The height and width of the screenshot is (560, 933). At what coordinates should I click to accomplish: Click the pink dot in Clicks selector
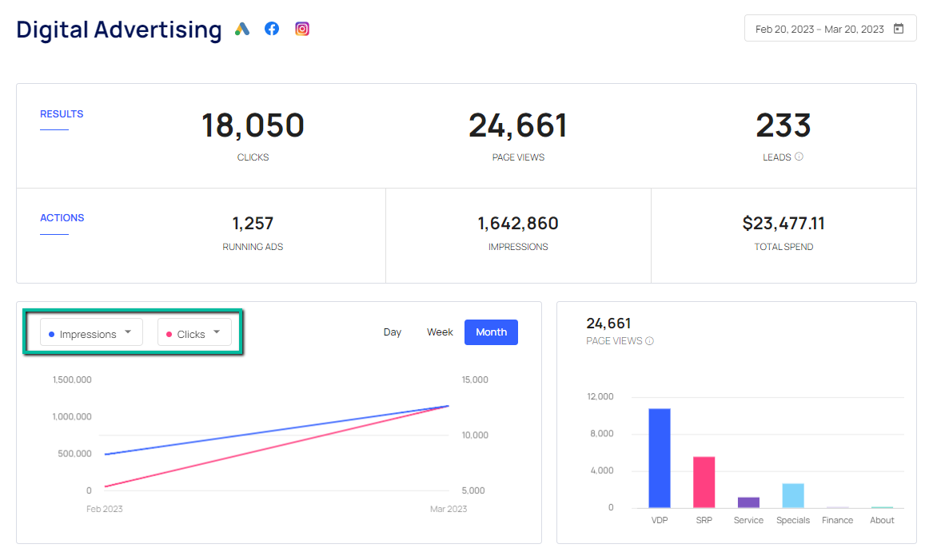pos(169,335)
